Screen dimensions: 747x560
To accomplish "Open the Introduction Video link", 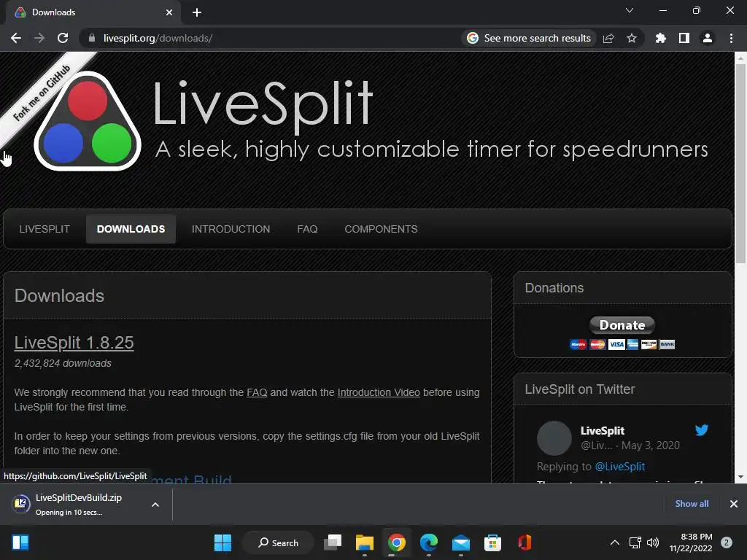I will [379, 392].
